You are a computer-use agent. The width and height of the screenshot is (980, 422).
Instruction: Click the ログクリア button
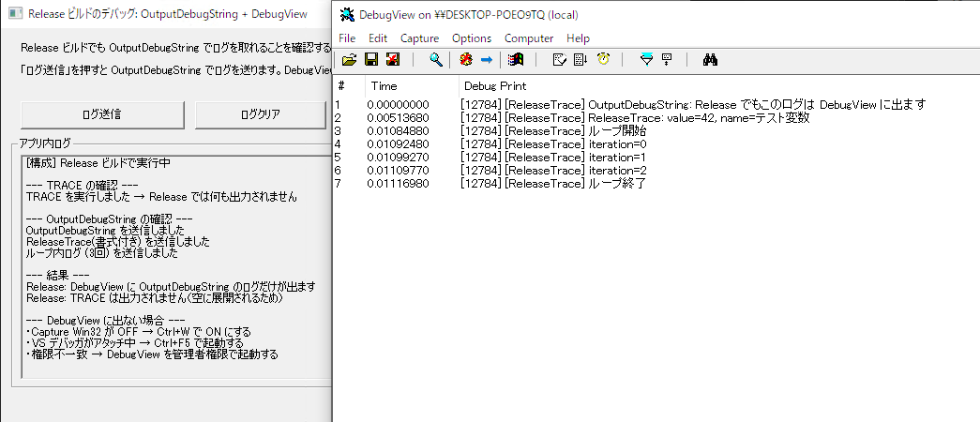tap(261, 114)
